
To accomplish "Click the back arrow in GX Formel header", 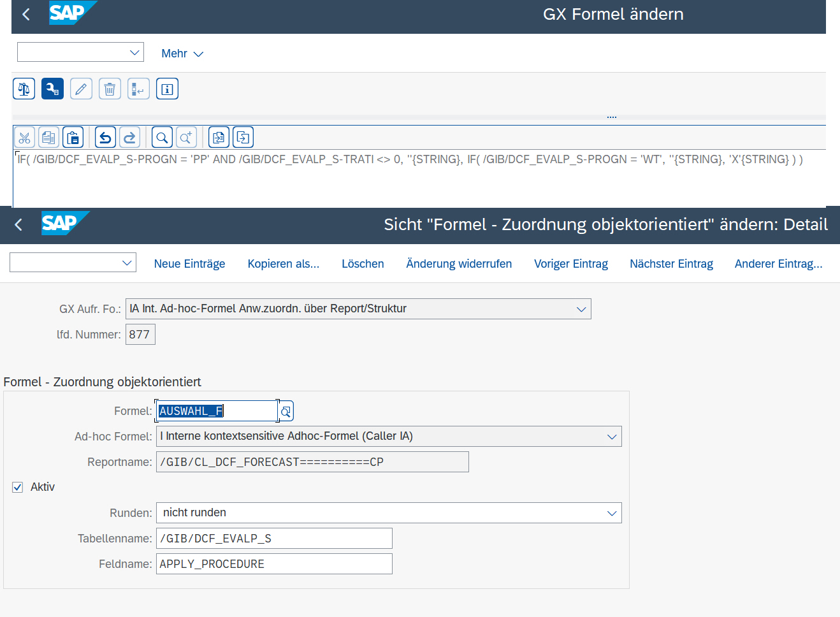I will (x=26, y=14).
